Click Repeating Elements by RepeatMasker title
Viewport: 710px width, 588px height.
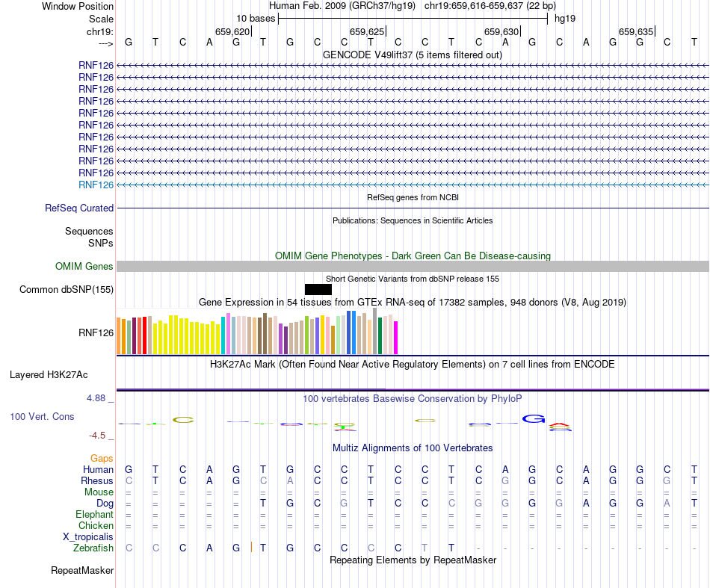click(x=413, y=560)
